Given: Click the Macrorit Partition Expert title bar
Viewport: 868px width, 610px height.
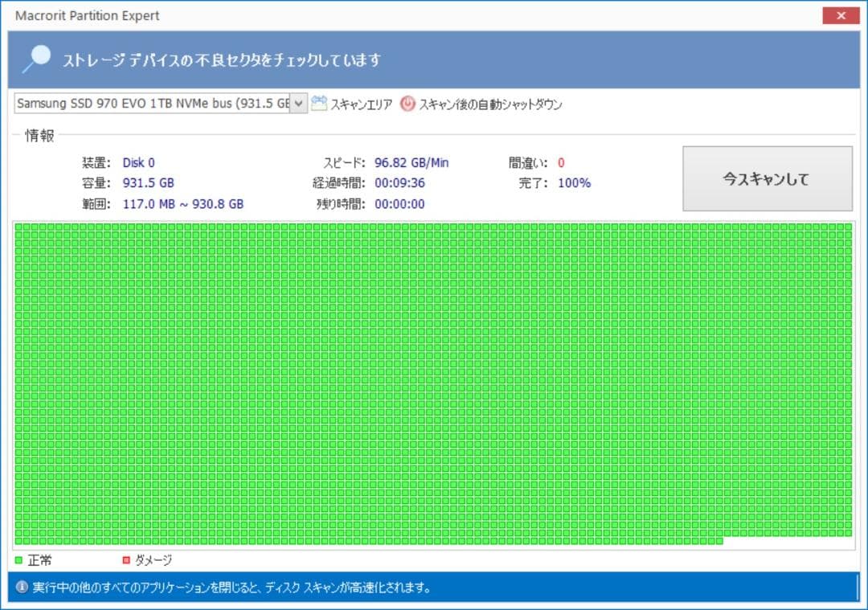Looking at the screenshot, I should click(90, 15).
